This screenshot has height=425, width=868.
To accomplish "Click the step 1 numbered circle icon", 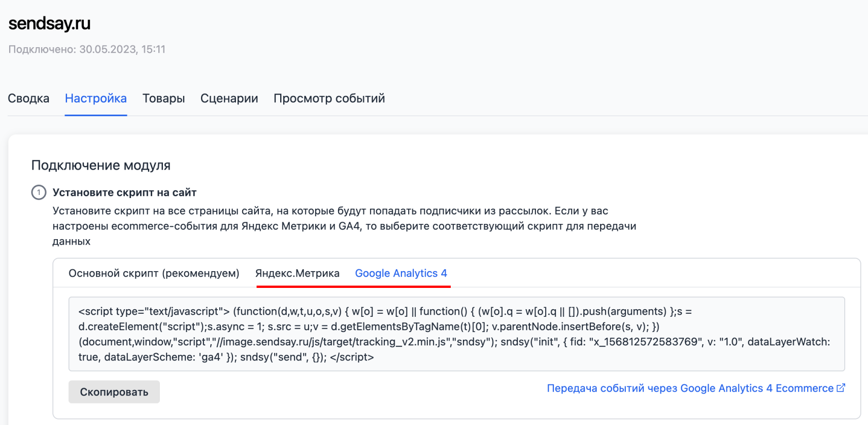I will click(x=39, y=192).
